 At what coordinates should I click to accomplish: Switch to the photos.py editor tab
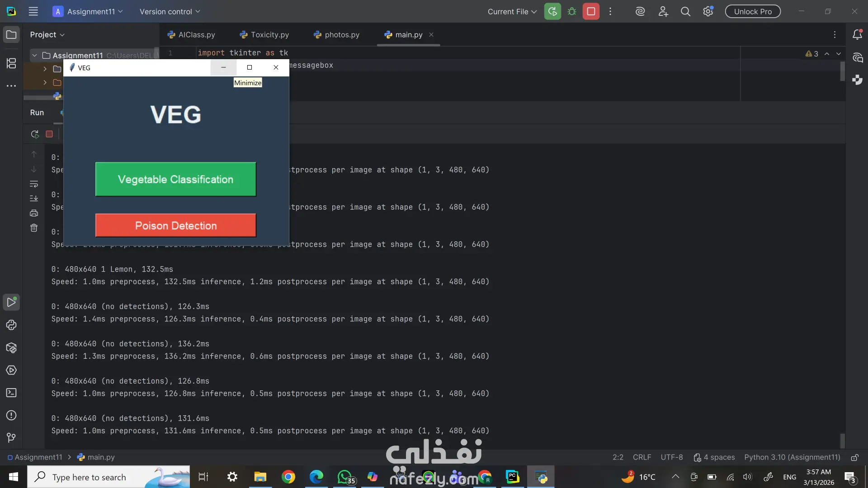[x=337, y=35]
